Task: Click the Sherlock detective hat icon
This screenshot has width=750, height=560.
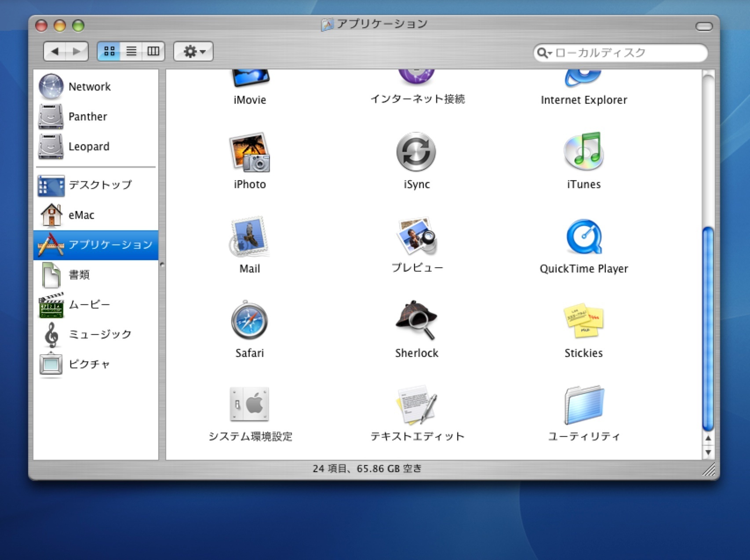Action: pos(416,320)
